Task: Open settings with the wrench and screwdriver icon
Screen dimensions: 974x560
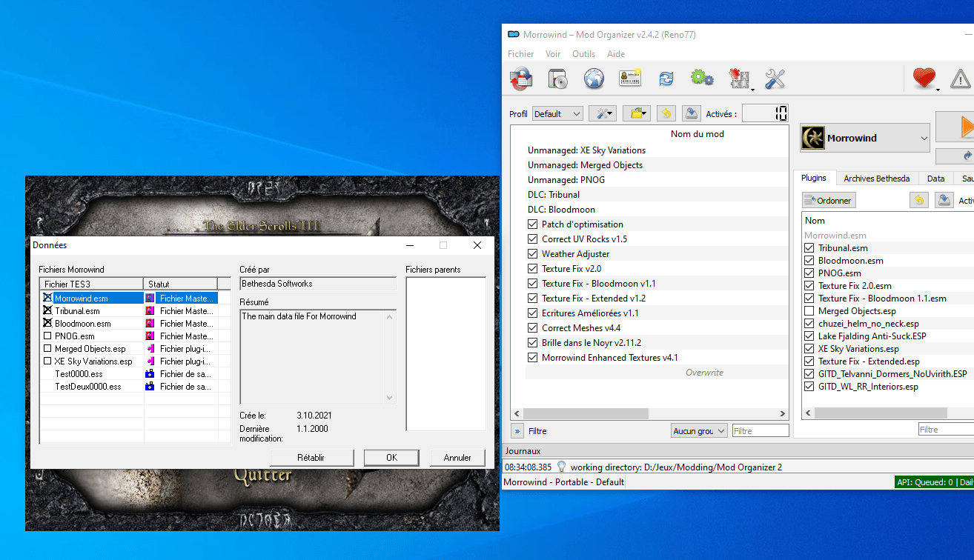Action: [775, 78]
